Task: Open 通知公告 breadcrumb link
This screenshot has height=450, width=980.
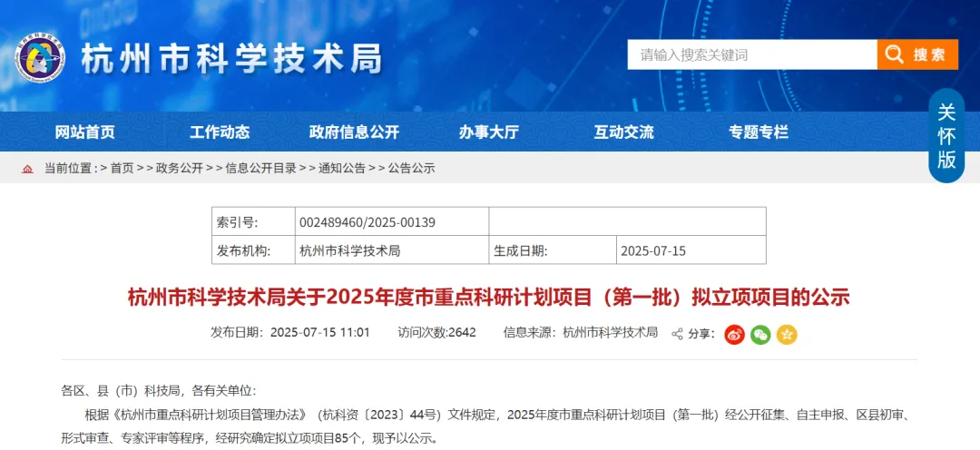Action: (342, 168)
